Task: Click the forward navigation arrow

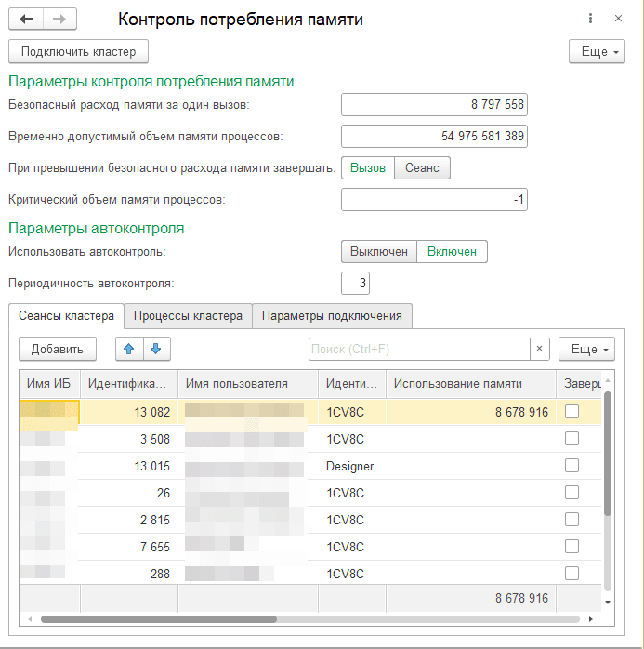Action: (59, 20)
